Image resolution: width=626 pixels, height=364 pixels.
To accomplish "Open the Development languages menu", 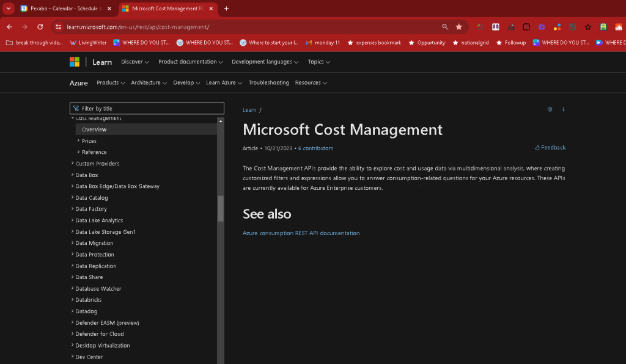I will pos(265,62).
